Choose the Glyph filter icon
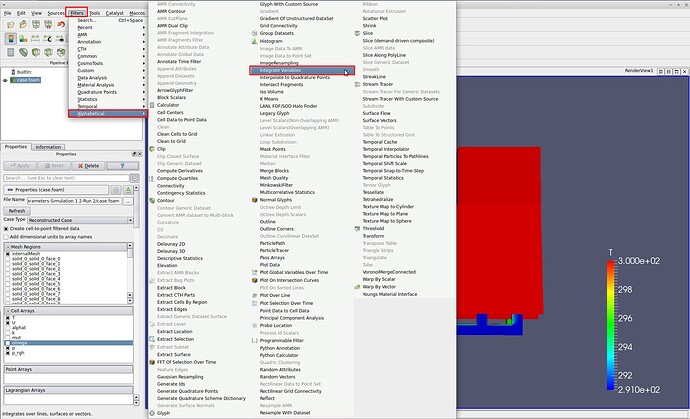This screenshot has width=690, height=419. [x=152, y=413]
